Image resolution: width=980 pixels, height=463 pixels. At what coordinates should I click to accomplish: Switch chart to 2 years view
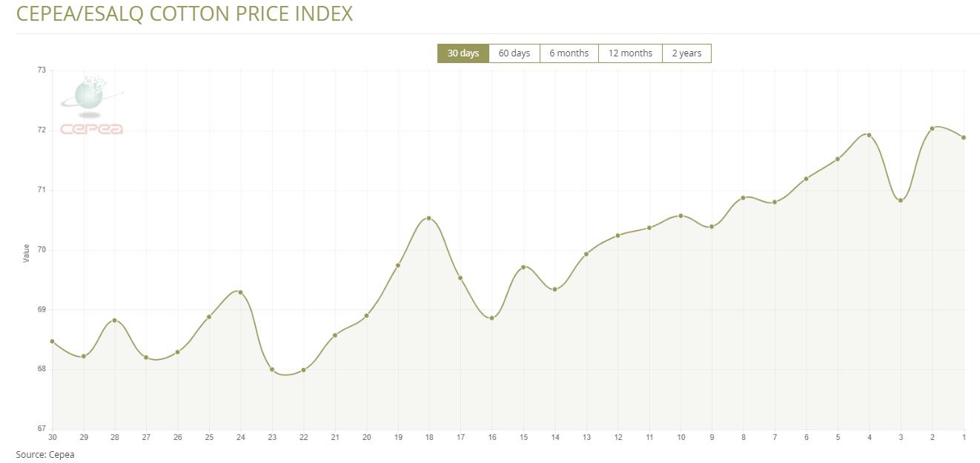[x=686, y=53]
